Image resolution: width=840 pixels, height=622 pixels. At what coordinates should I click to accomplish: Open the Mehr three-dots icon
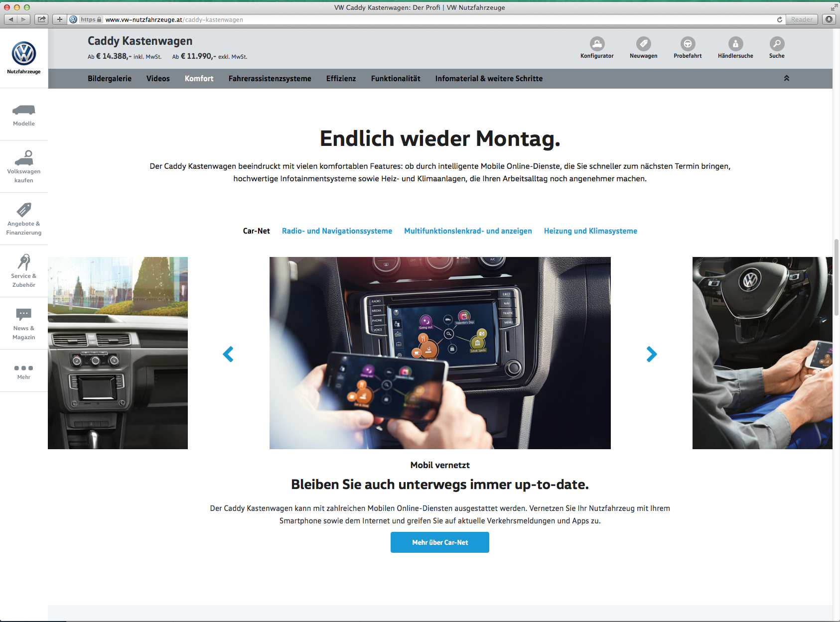click(x=24, y=368)
